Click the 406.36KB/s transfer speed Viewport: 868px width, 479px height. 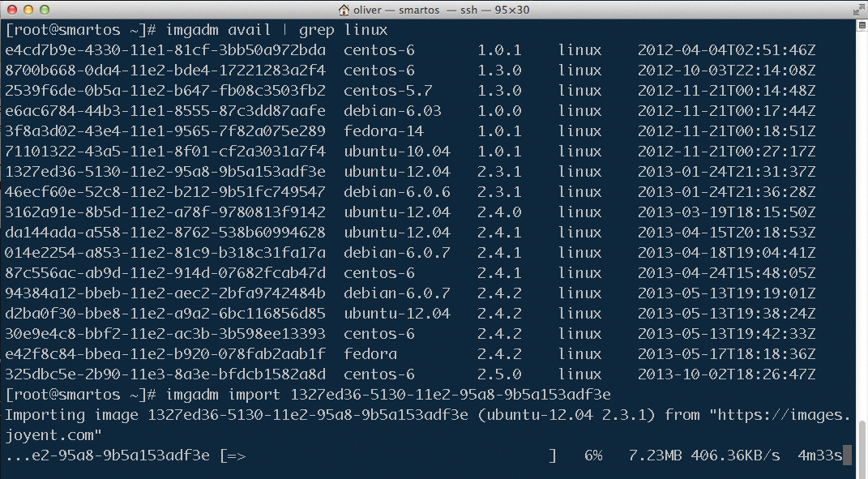735,455
